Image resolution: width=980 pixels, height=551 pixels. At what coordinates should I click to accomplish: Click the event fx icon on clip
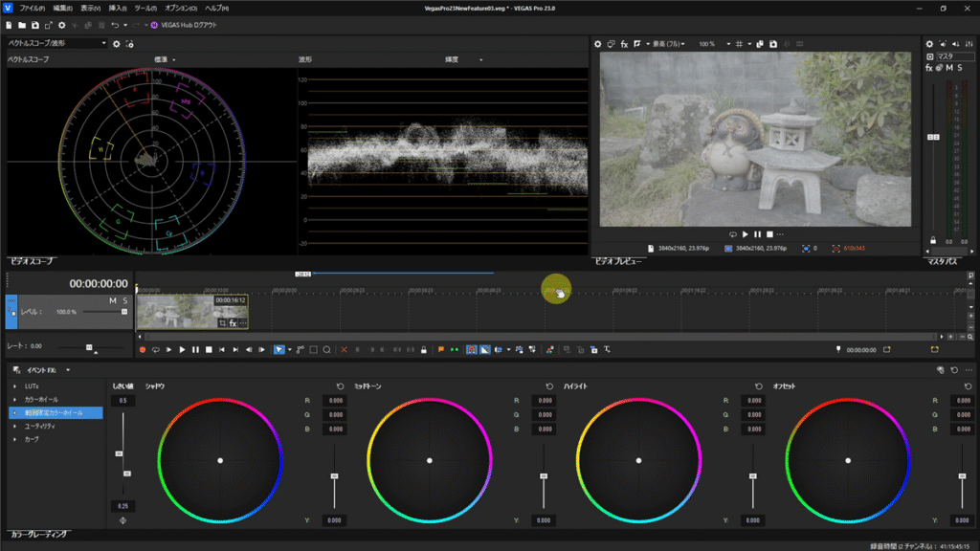click(233, 323)
